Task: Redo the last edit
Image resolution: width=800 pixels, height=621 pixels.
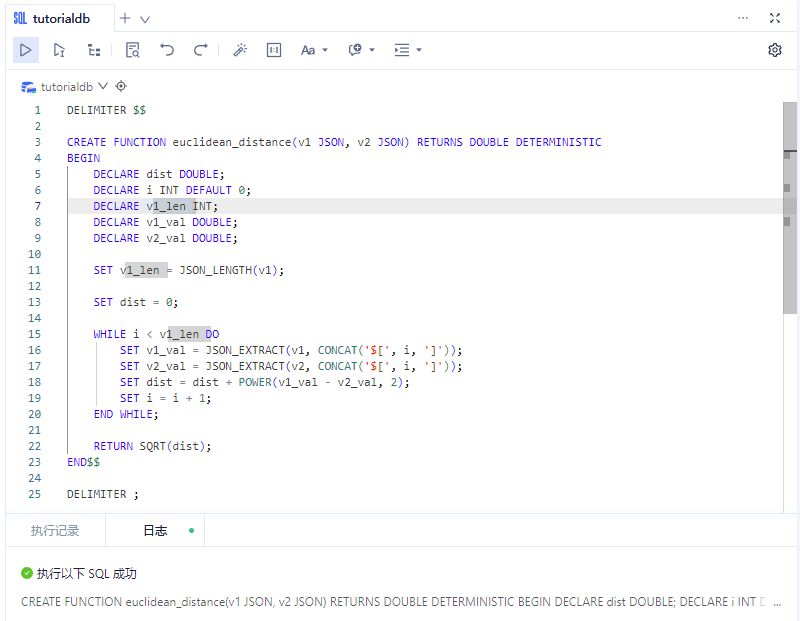Action: tap(201, 50)
